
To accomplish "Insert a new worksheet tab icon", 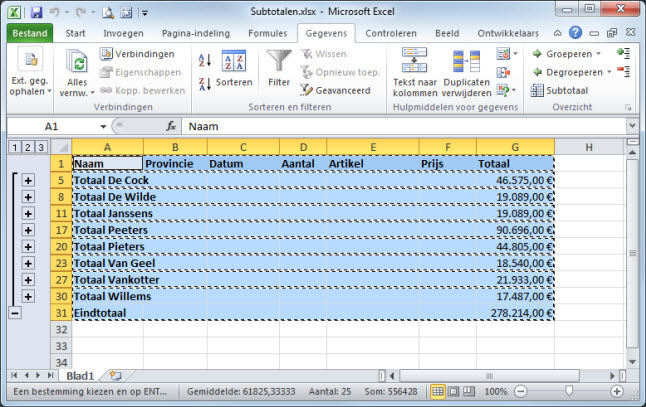I will click(116, 376).
